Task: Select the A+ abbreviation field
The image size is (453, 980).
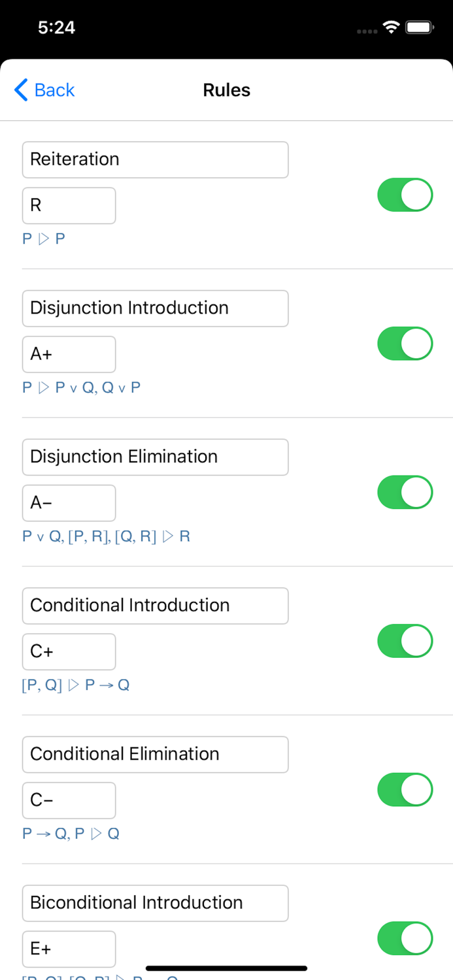Action: point(69,354)
